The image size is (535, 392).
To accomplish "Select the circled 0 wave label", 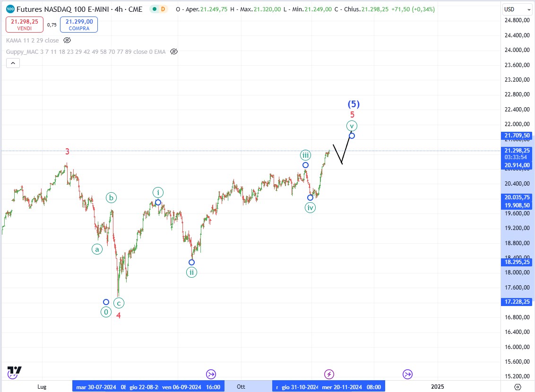I will point(106,312).
